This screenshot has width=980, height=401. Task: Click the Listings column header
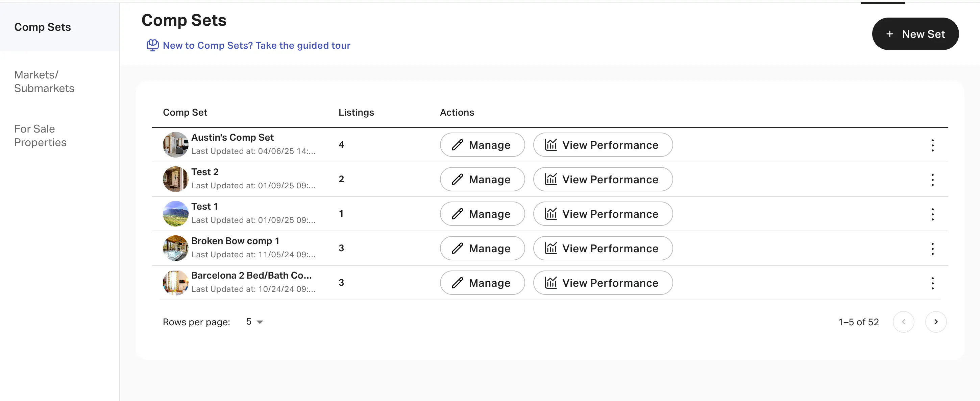tap(356, 112)
